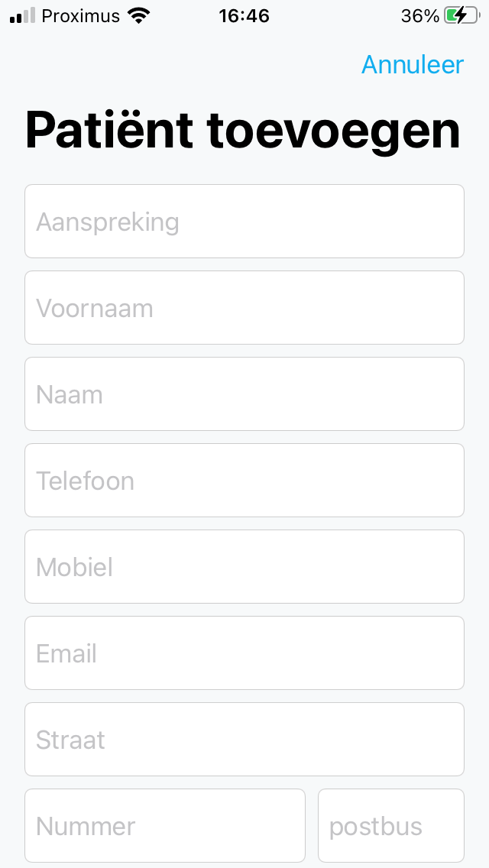The image size is (489, 868).
Task: Tap the word toevoegen in heading
Action: [x=334, y=131]
